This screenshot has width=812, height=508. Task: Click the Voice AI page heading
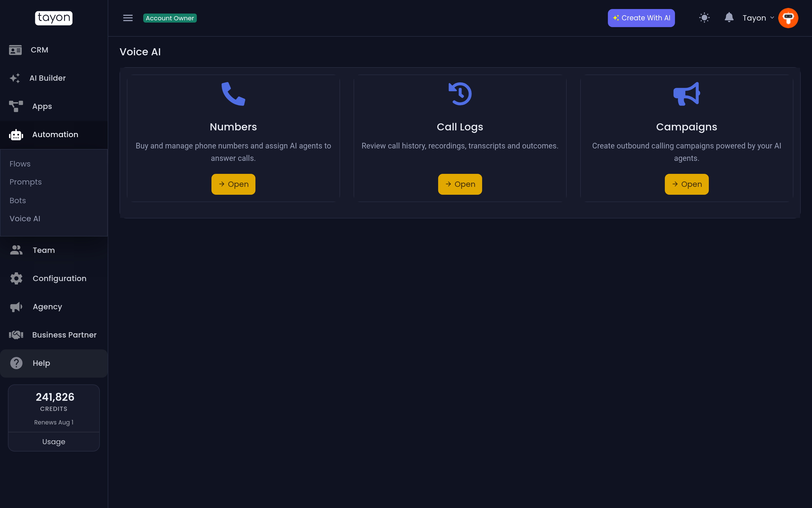click(140, 52)
